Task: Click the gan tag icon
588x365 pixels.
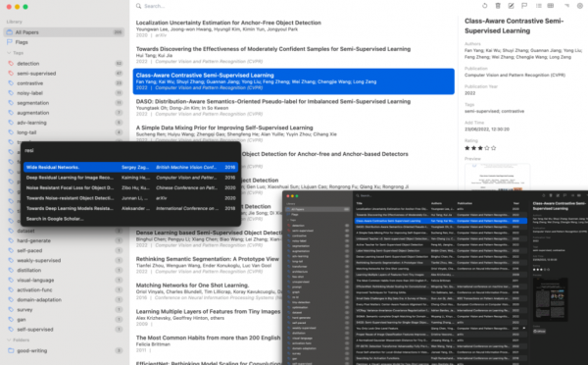Action: coord(11,320)
